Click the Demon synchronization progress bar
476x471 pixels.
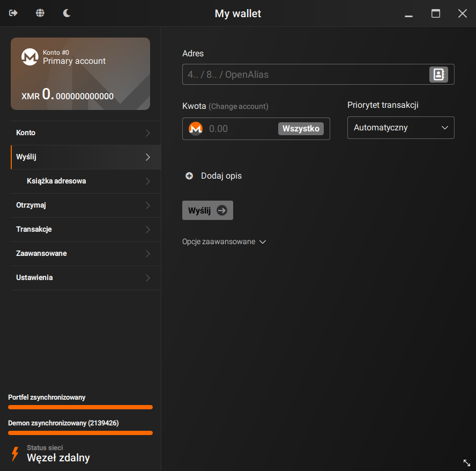(80, 432)
